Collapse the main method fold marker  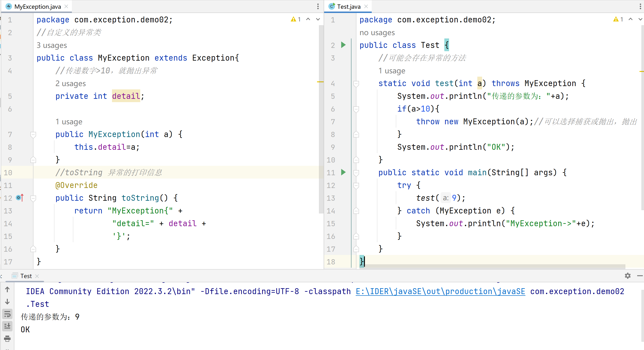click(356, 173)
